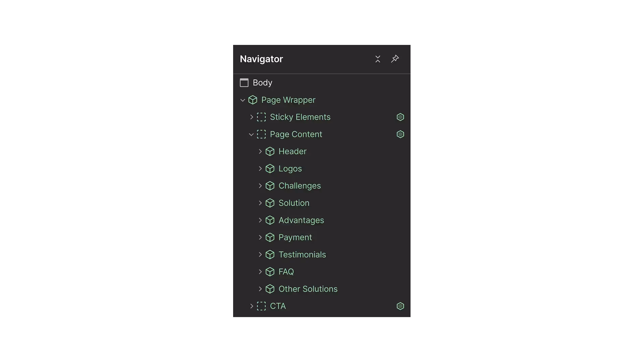Click the Body element icon
The height and width of the screenshot is (362, 644).
click(x=244, y=82)
